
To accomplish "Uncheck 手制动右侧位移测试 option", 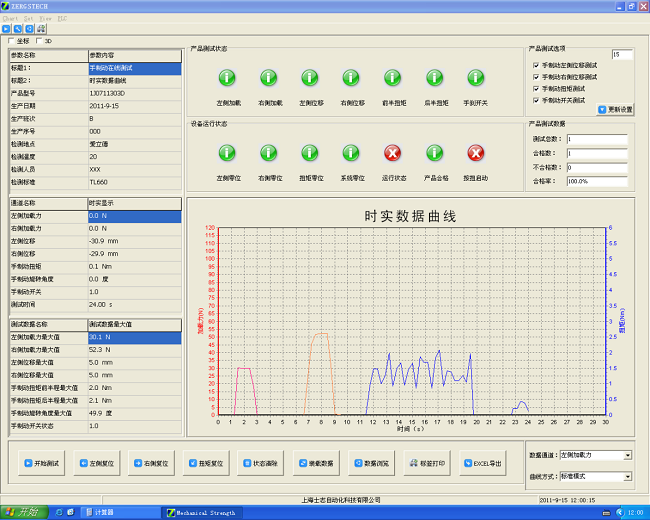I will 536,77.
